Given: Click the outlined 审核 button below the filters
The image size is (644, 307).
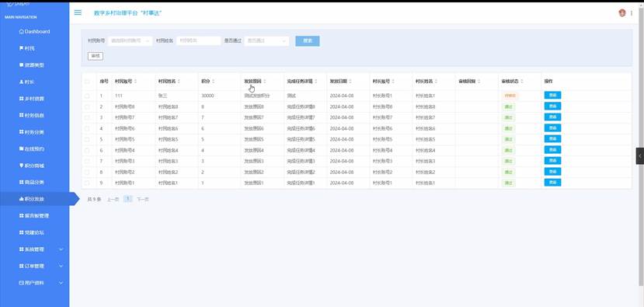Looking at the screenshot, I should (x=96, y=56).
